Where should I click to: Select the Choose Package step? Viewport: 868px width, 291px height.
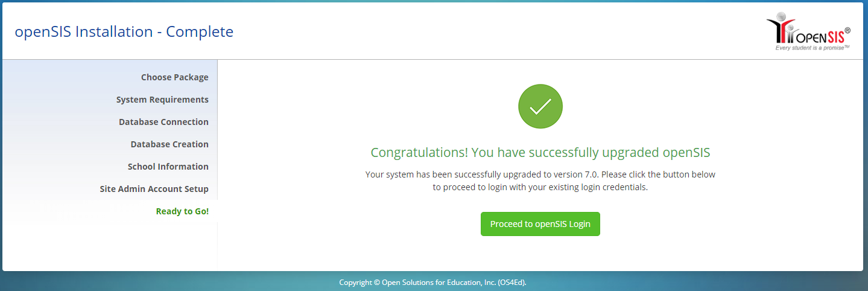point(175,77)
